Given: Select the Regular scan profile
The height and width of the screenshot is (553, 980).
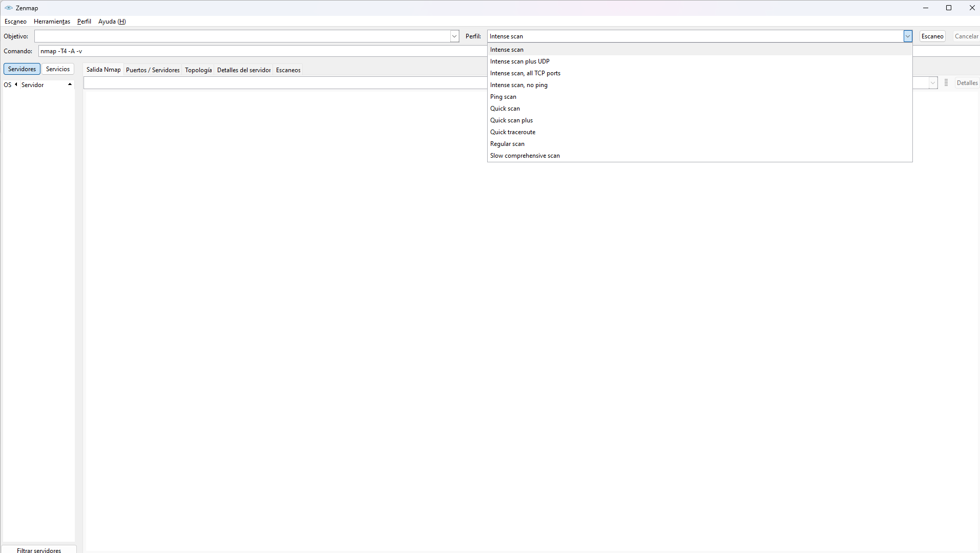Looking at the screenshot, I should (x=700, y=144).
